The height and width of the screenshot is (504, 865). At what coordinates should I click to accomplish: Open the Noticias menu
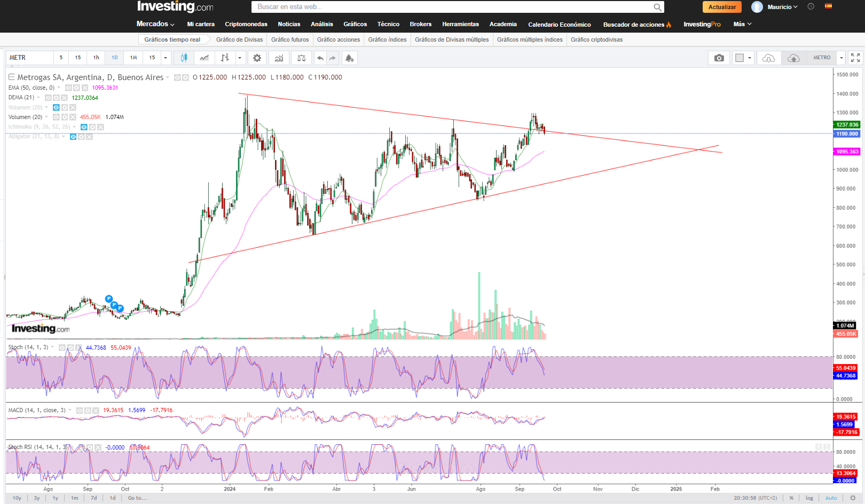289,24
